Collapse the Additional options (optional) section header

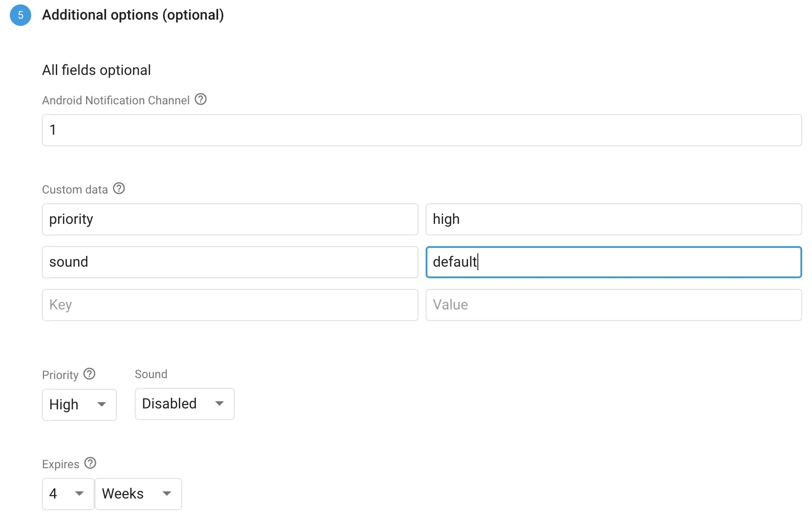pos(133,15)
